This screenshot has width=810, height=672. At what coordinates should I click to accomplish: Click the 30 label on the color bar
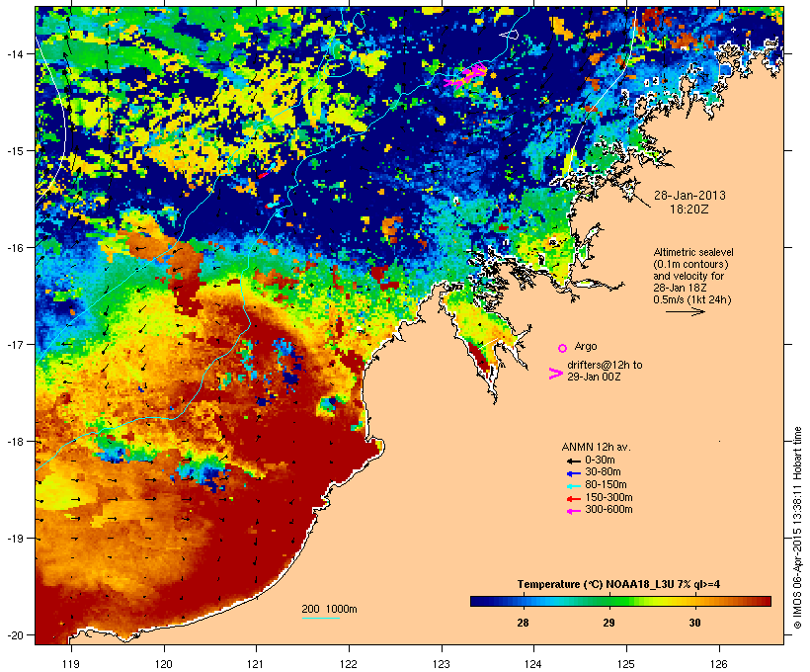click(694, 623)
